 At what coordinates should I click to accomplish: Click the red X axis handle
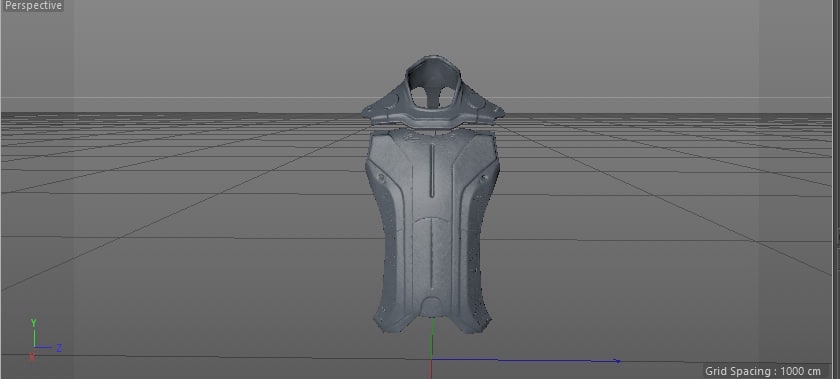(x=431, y=370)
